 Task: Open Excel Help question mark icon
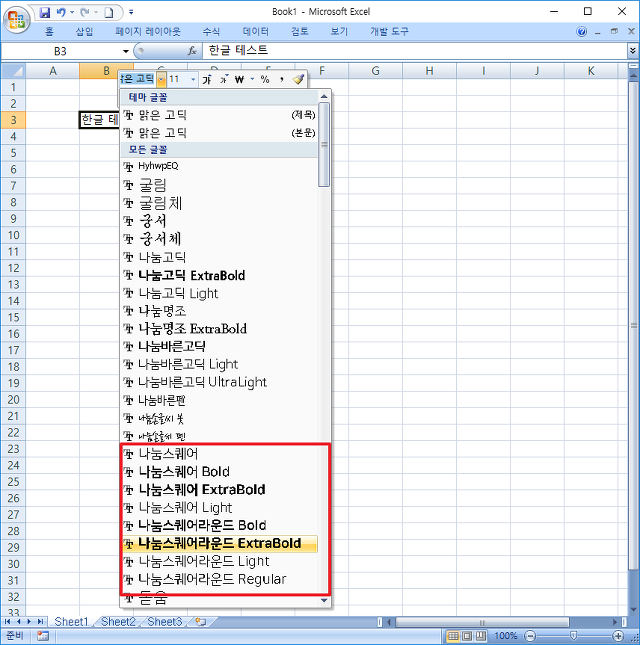point(582,32)
